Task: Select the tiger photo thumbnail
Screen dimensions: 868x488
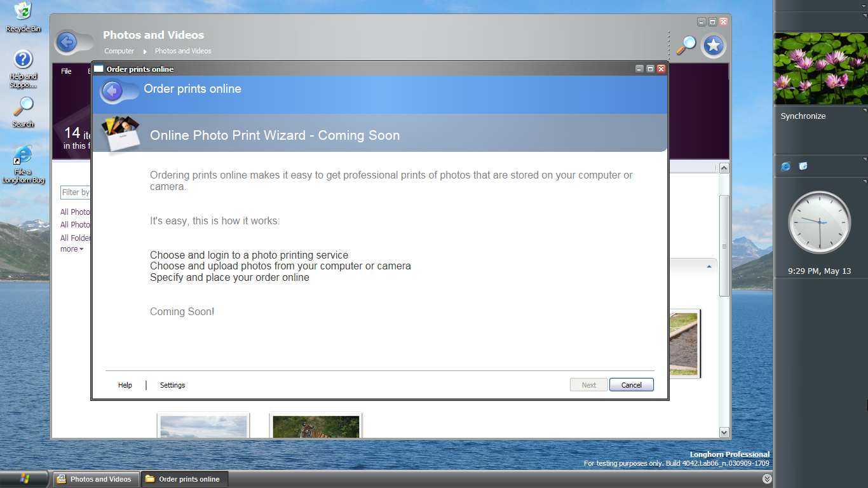Action: pos(316,426)
